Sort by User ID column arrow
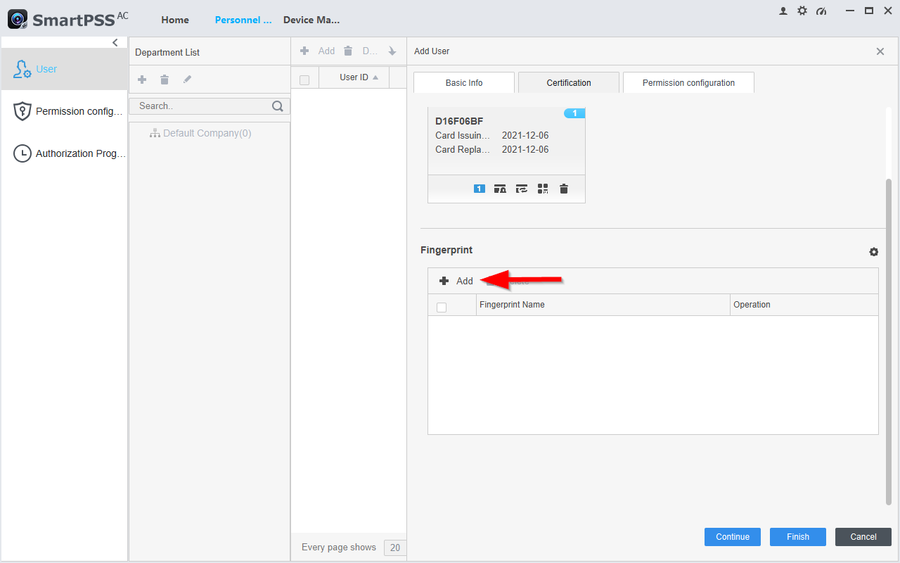The height and width of the screenshot is (563, 900). pos(375,78)
